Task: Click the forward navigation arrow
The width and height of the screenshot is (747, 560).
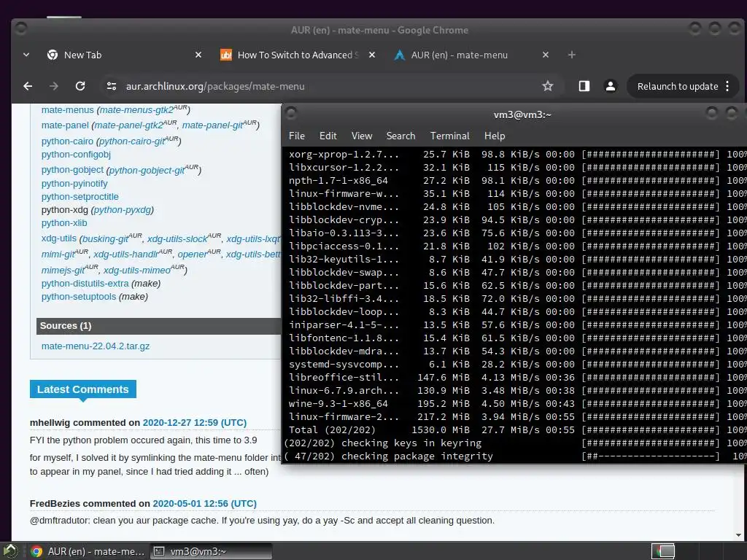Action: 54,86
